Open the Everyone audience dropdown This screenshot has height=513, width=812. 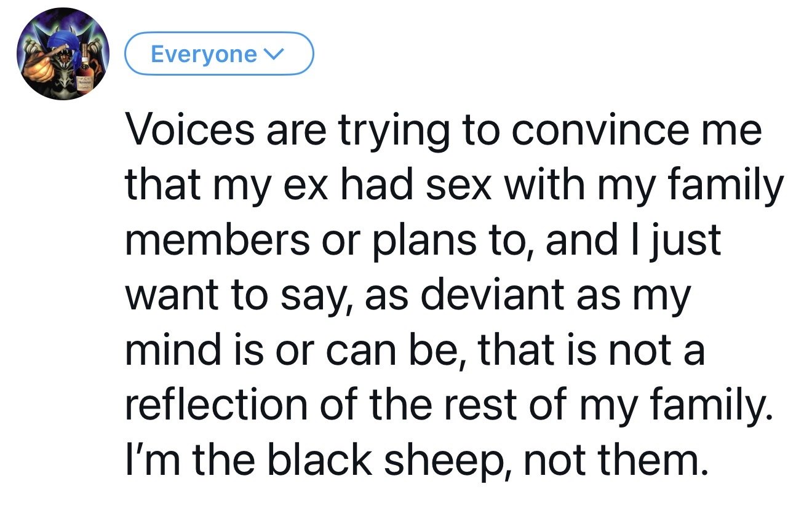tap(219, 54)
